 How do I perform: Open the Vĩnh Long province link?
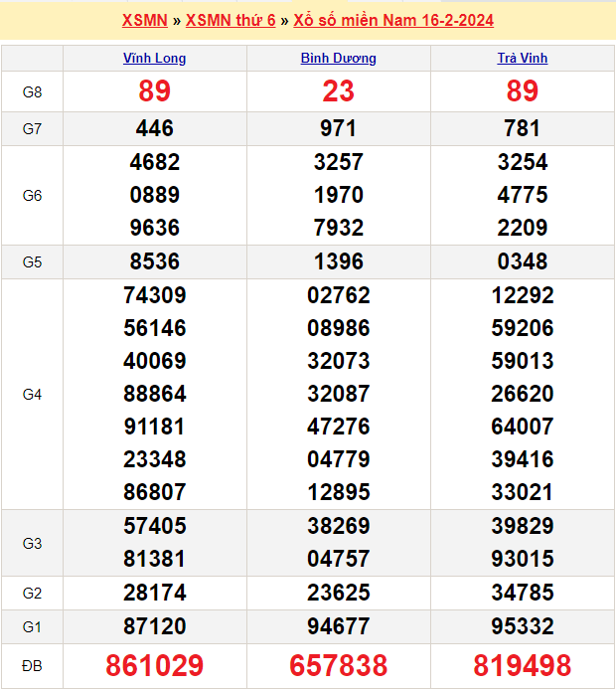click(154, 59)
